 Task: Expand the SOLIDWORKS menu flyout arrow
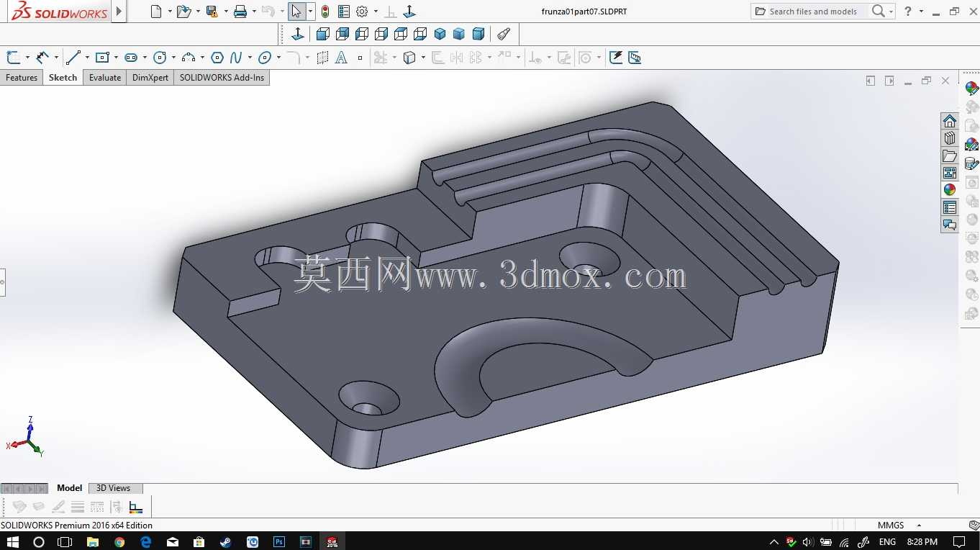(119, 12)
